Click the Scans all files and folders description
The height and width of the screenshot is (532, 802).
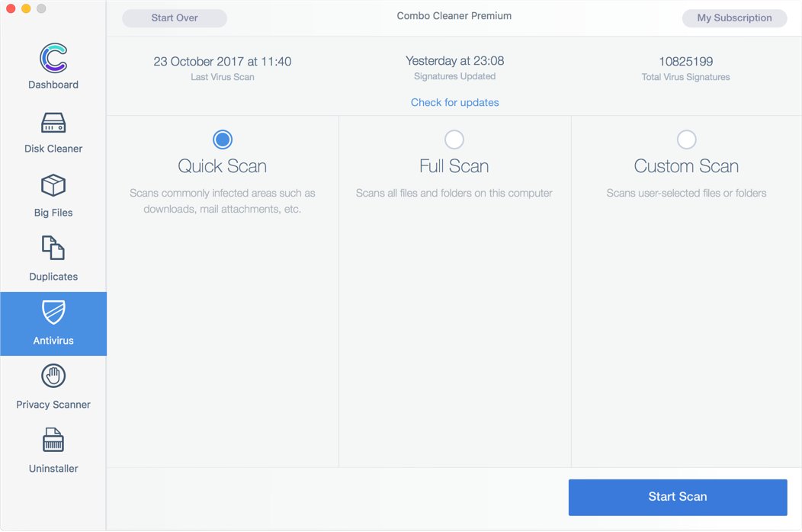[x=454, y=194]
